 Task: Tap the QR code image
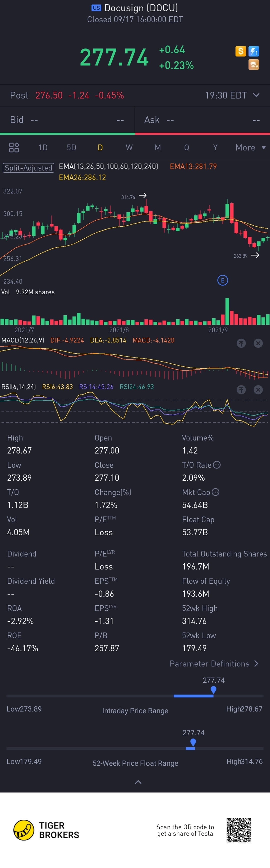pos(239,830)
